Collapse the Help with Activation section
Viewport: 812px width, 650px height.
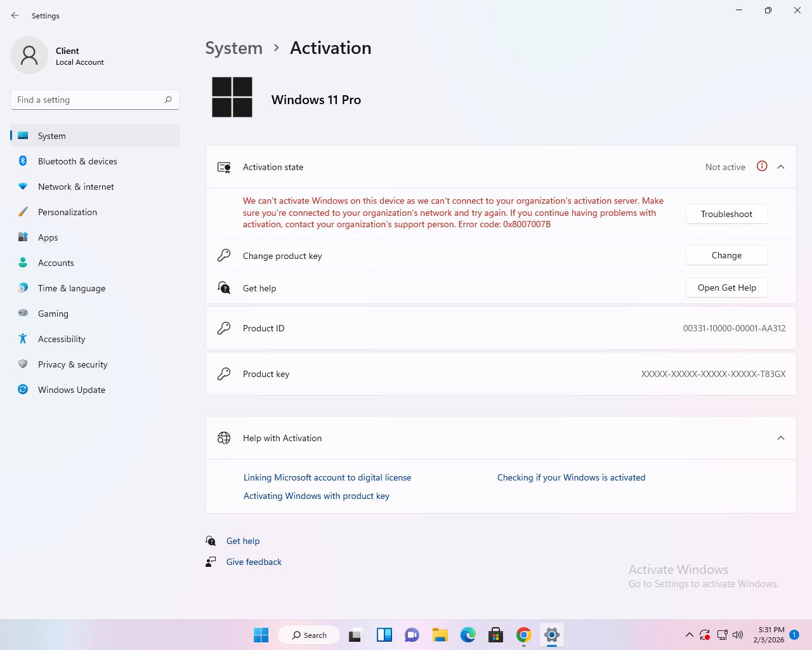tap(781, 438)
